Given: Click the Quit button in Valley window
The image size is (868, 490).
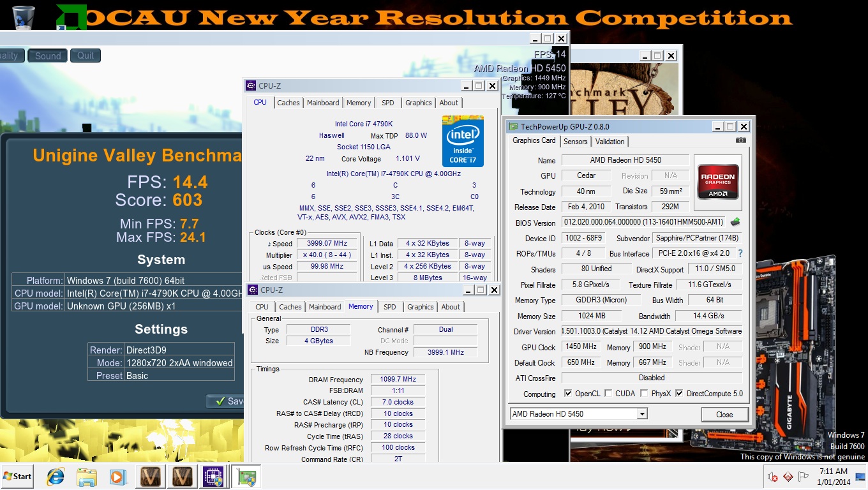Looking at the screenshot, I should [x=86, y=56].
